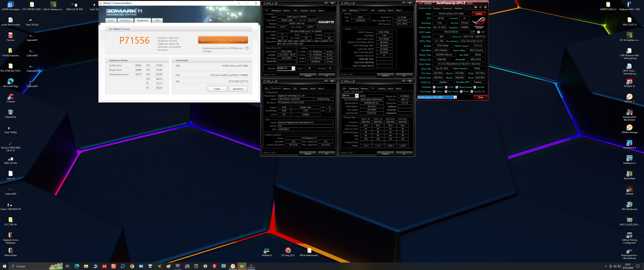
Task: Toggle Vulkan checkbox in GPU-Z
Action: pos(434,91)
